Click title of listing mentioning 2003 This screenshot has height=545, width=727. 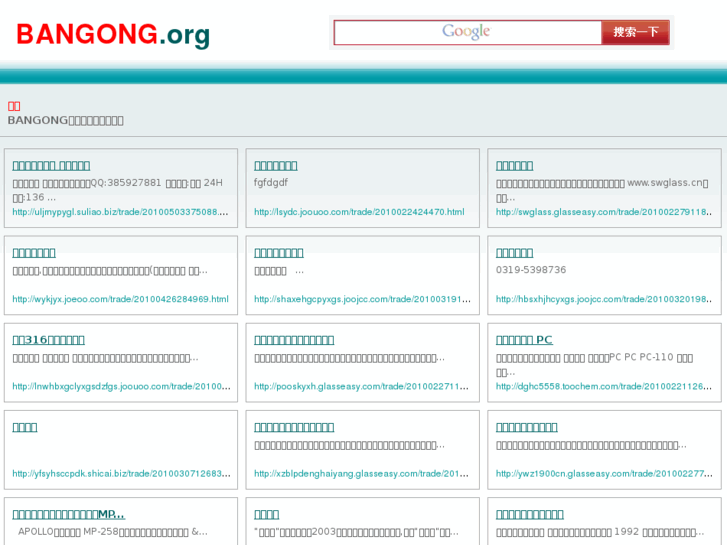[x=267, y=514]
